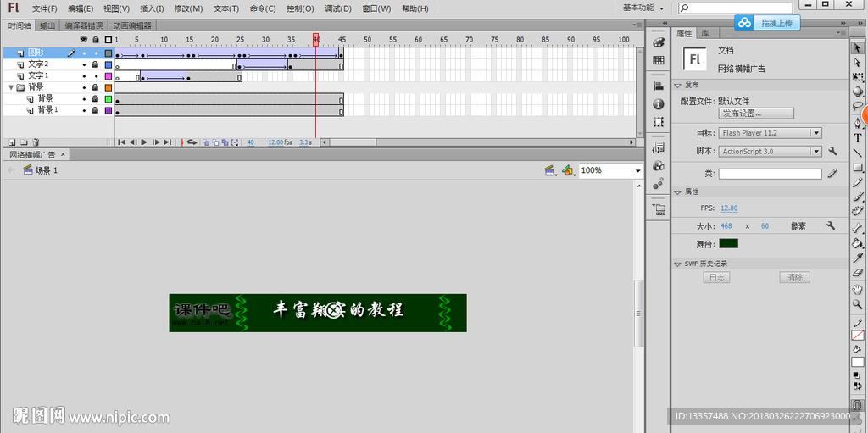Open the Motion Presets panel icon
The image size is (868, 433).
coord(659,183)
